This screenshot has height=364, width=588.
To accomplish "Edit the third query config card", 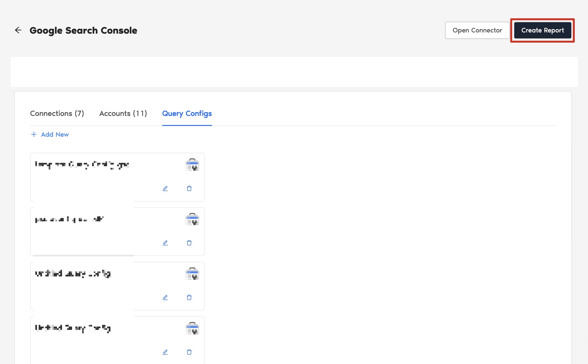I will tap(165, 297).
